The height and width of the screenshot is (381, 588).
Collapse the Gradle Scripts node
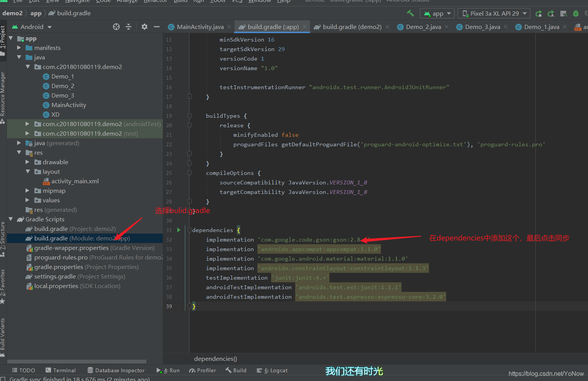tap(11, 219)
